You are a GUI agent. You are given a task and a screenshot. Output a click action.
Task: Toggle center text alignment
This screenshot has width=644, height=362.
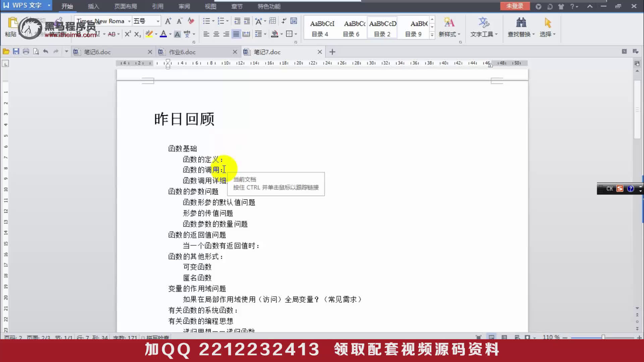pyautogui.click(x=216, y=34)
